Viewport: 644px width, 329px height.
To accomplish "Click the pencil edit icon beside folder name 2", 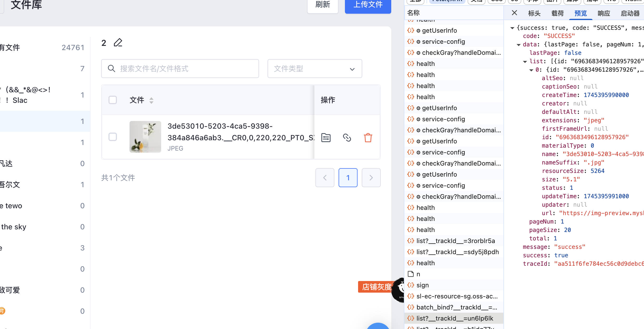I will (x=118, y=43).
